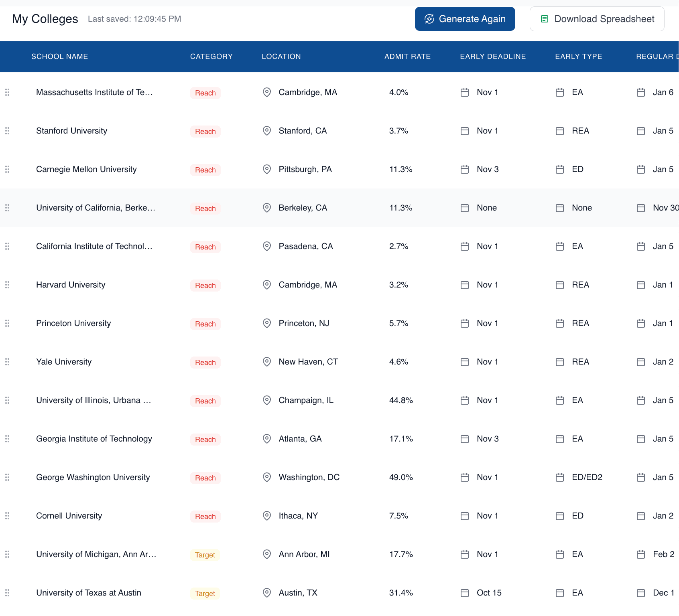679x616 pixels.
Task: Toggle the Reach badge for Carnegie Mellon University
Action: pos(205,170)
